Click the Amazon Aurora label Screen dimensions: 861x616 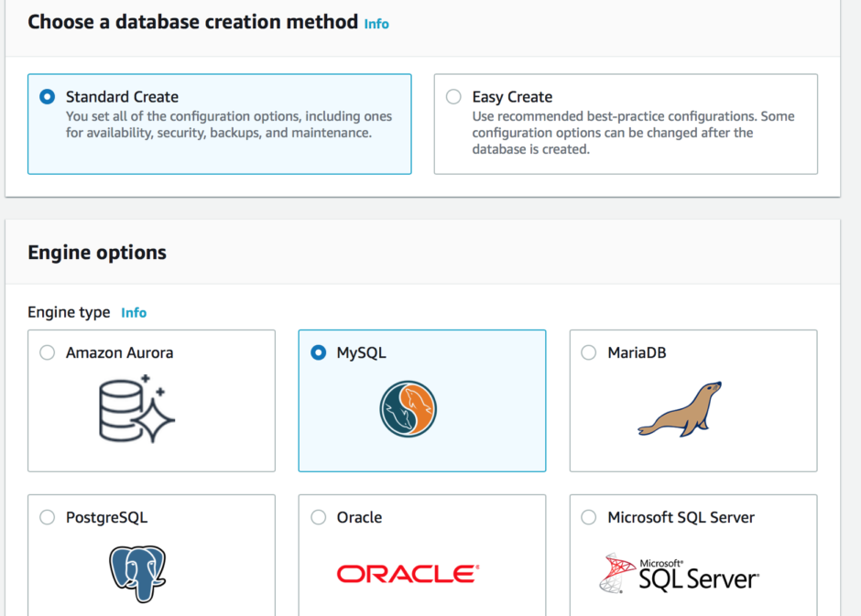pos(120,352)
